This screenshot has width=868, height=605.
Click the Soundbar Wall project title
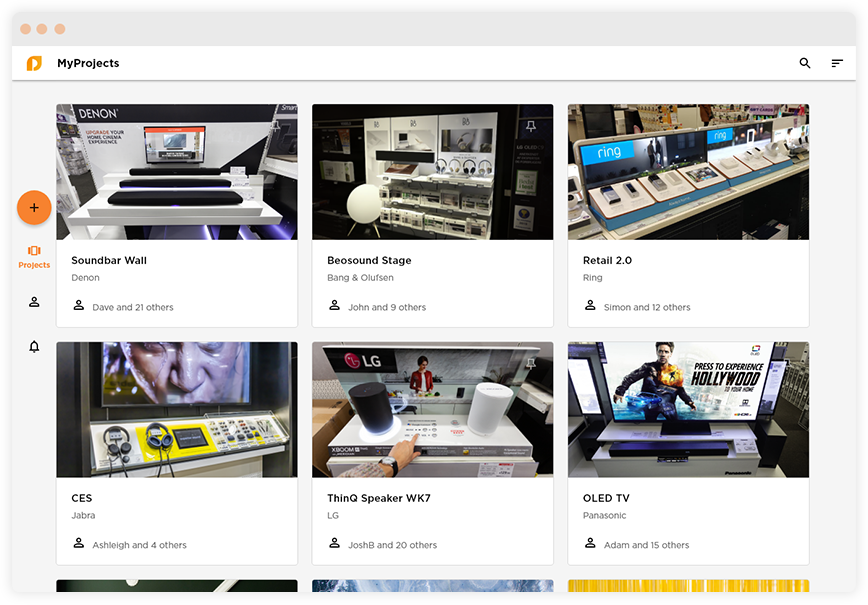pyautogui.click(x=109, y=260)
